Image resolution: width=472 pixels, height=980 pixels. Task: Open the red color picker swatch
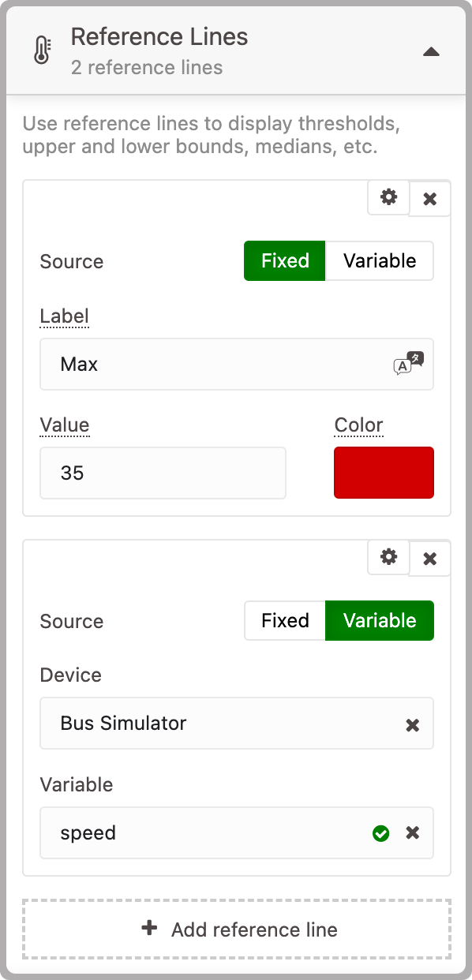coord(384,473)
